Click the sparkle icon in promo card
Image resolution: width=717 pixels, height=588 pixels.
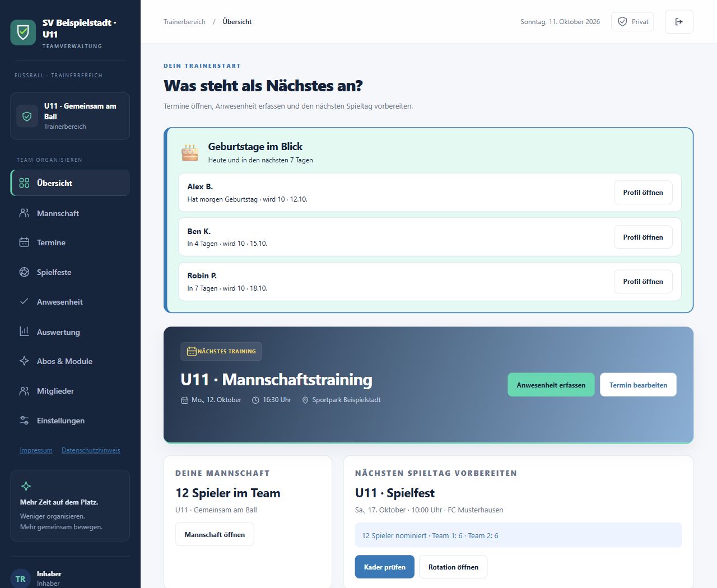pos(26,486)
